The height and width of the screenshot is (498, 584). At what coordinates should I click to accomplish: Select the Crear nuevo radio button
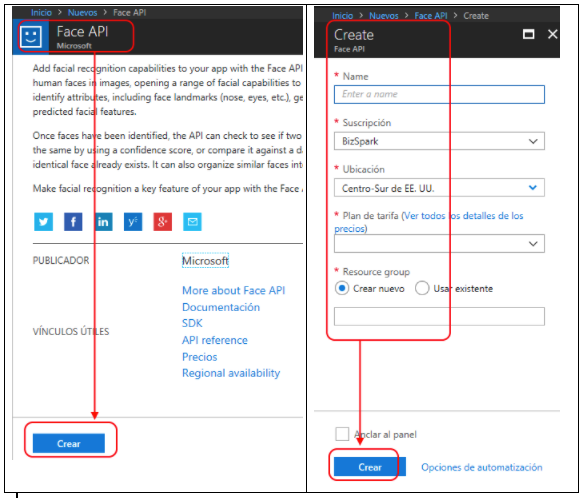pyautogui.click(x=342, y=288)
